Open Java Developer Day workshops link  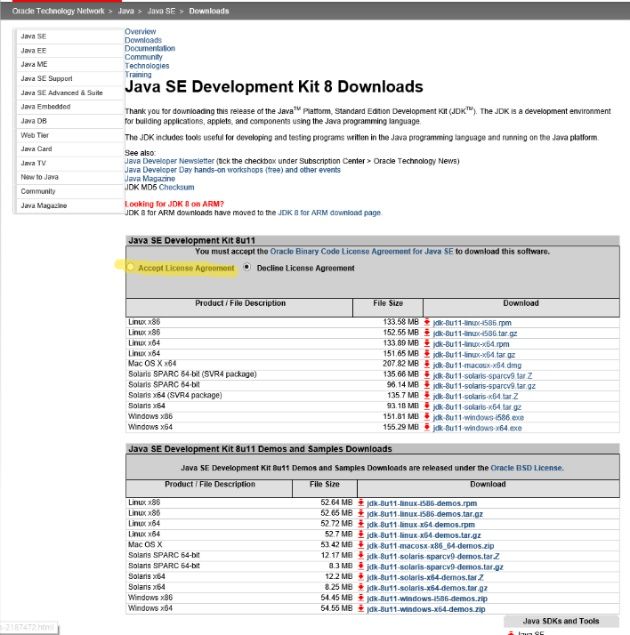pos(232,170)
